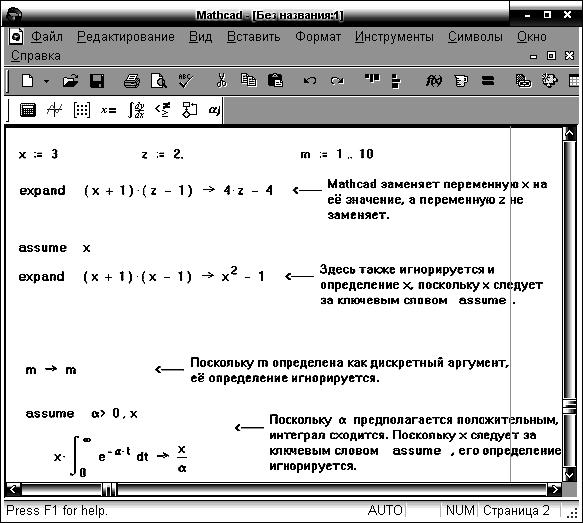Click the integral result x/α
This screenshot has height=523, width=583.
tap(182, 458)
